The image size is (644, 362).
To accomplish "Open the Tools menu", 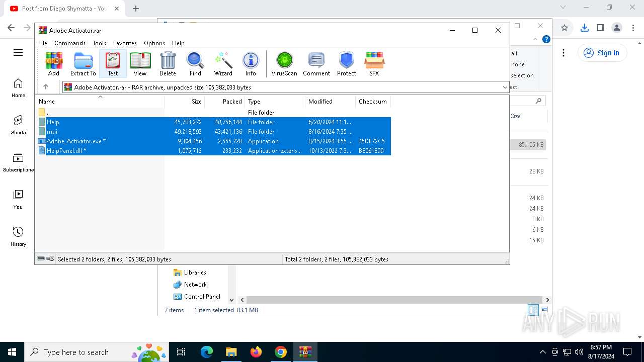I will 99,43.
